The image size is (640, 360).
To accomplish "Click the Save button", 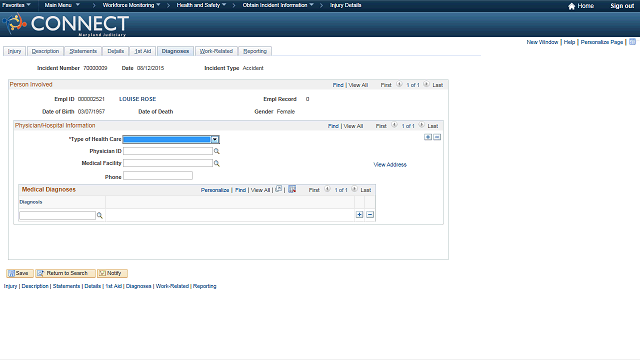I will tap(20, 273).
